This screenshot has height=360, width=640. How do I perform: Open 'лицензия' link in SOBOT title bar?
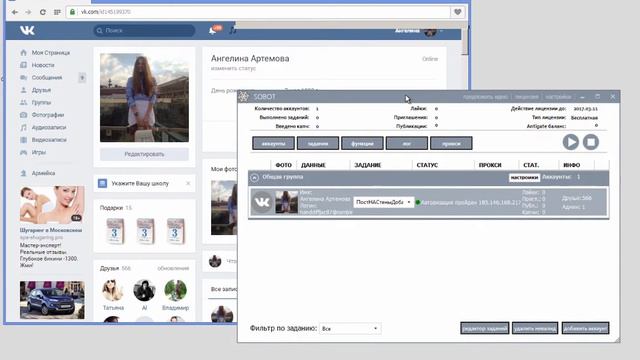[527, 97]
